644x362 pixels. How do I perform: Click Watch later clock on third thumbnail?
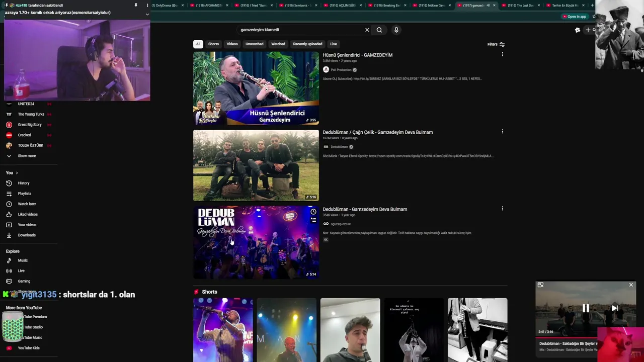(313, 212)
